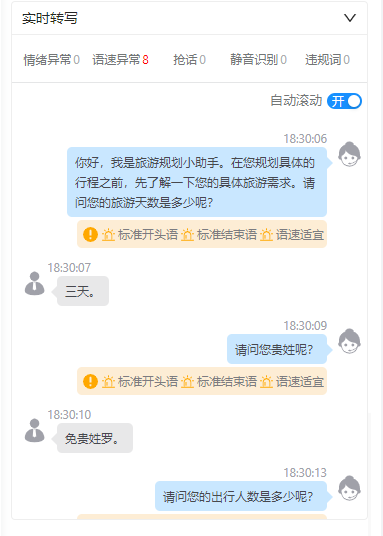Click 标准结束语 tag under first agent message

[x=219, y=234]
